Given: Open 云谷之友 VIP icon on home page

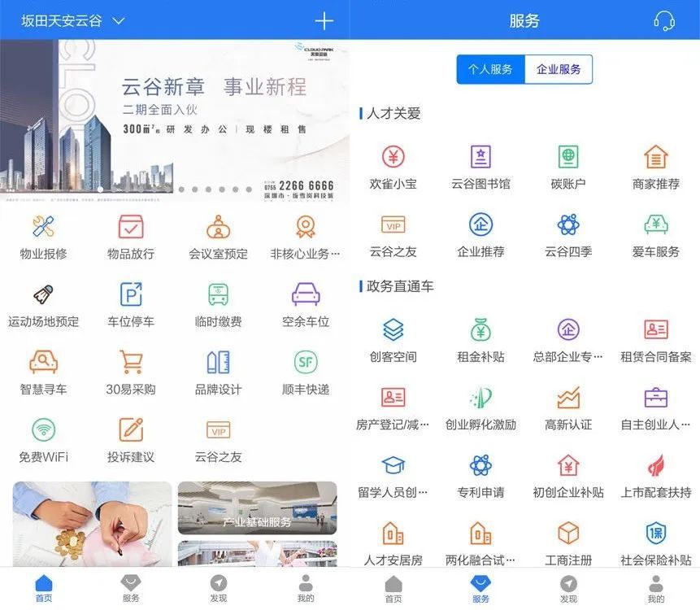Looking at the screenshot, I should (x=219, y=429).
